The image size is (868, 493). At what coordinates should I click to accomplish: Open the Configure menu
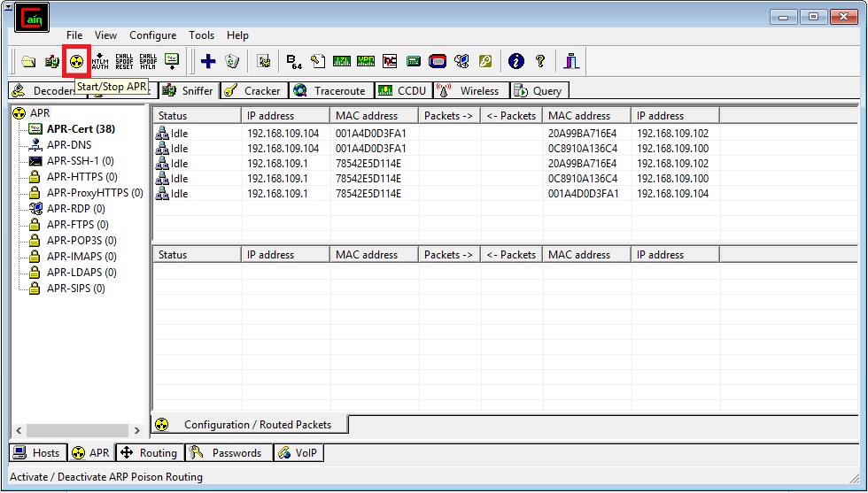pos(152,35)
